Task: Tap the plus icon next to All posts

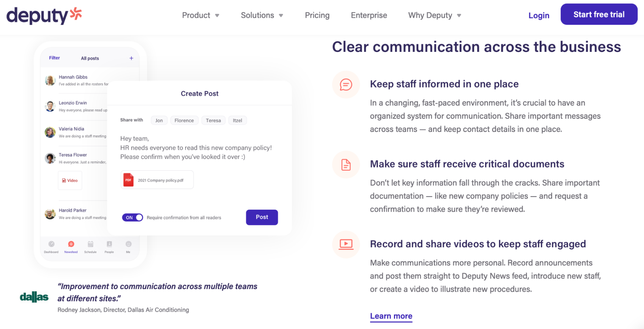Action: point(131,58)
